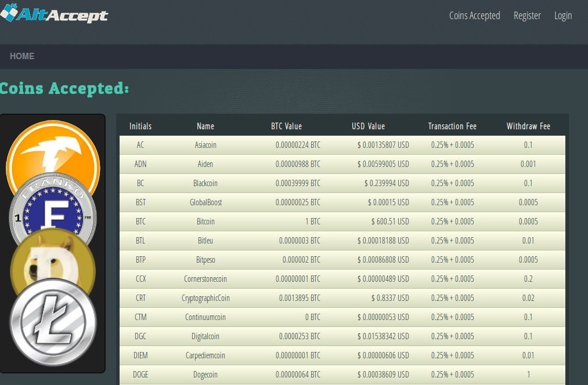Select the Blackcoin name cell
The image size is (588, 385).
click(205, 183)
